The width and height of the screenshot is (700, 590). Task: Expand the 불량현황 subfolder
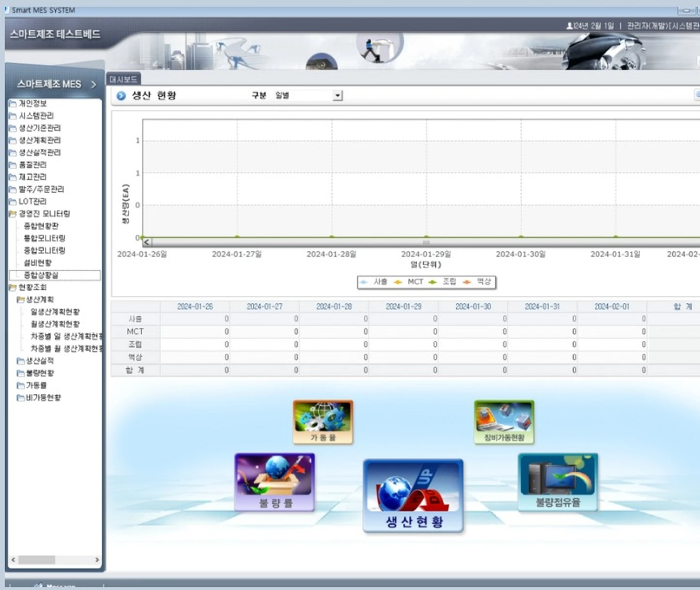click(20, 373)
